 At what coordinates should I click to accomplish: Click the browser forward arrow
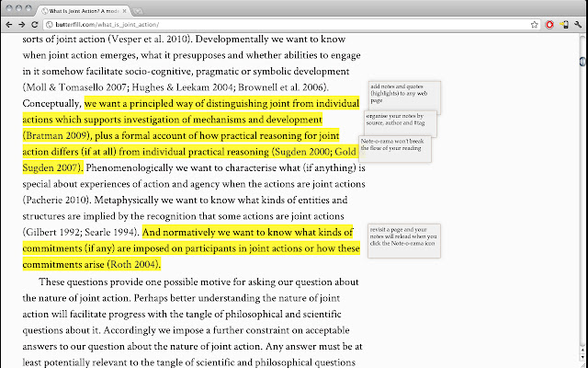pos(21,23)
